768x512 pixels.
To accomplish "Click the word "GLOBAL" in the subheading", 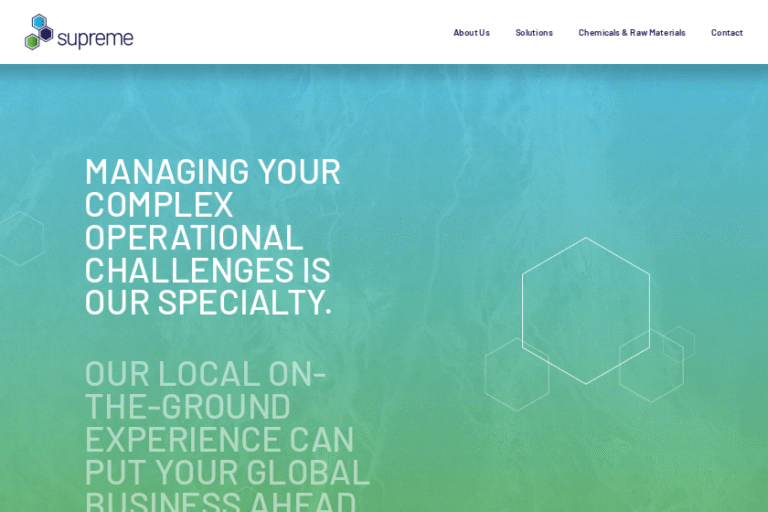I will point(308,472).
